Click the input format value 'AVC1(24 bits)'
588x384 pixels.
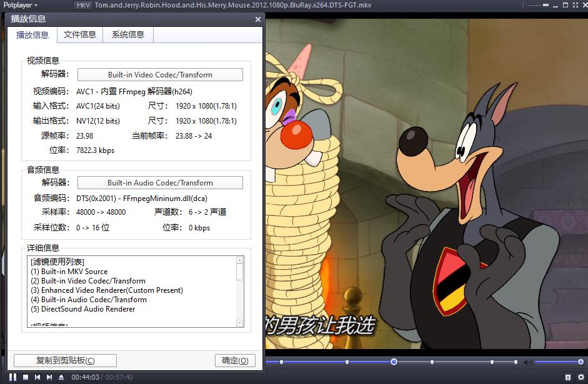pyautogui.click(x=98, y=106)
